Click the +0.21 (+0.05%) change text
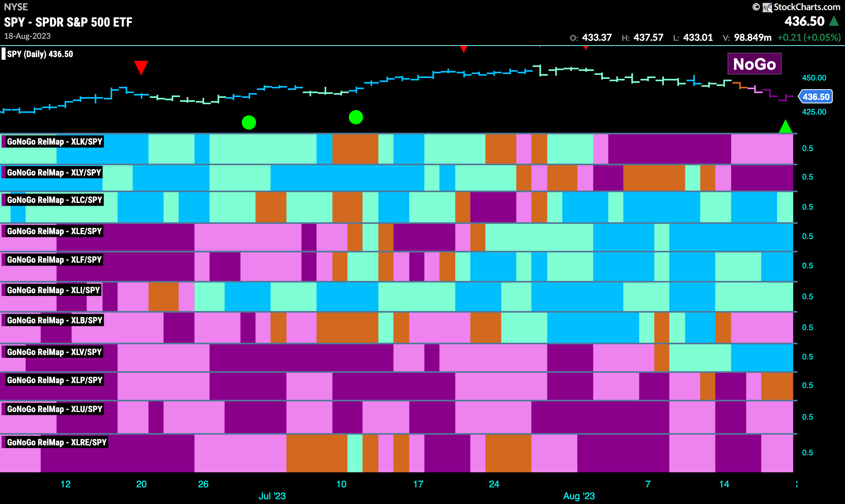845x504 pixels. click(809, 38)
